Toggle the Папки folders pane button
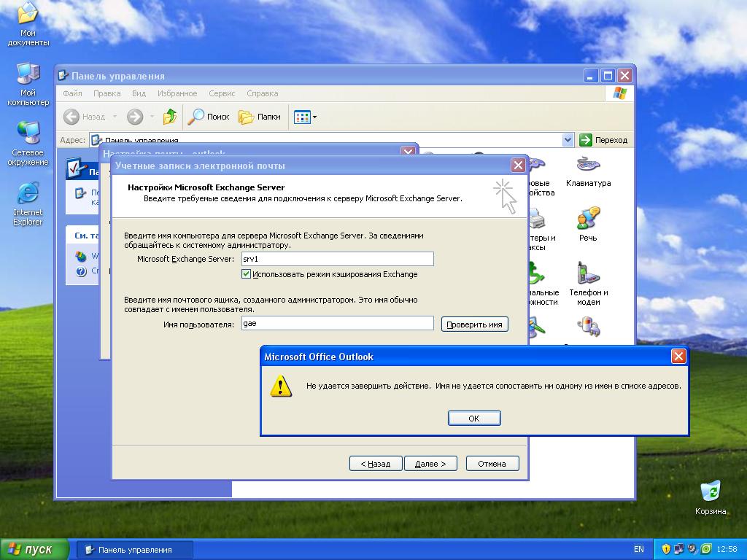 (x=260, y=117)
